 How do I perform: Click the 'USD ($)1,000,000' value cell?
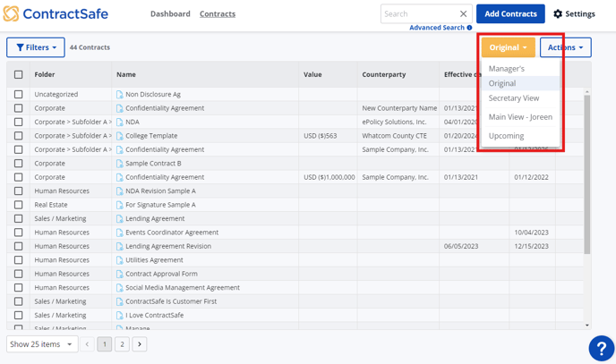click(x=329, y=177)
